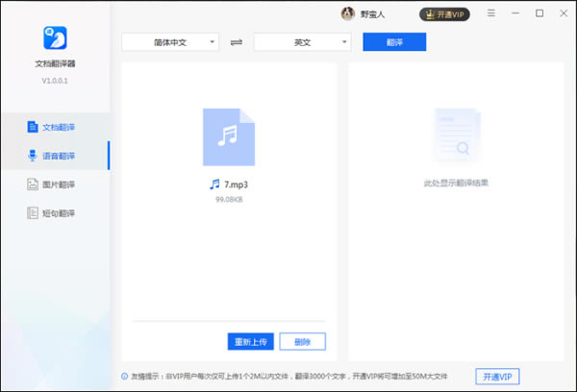Open the 英文 target language dropdown

pos(302,42)
